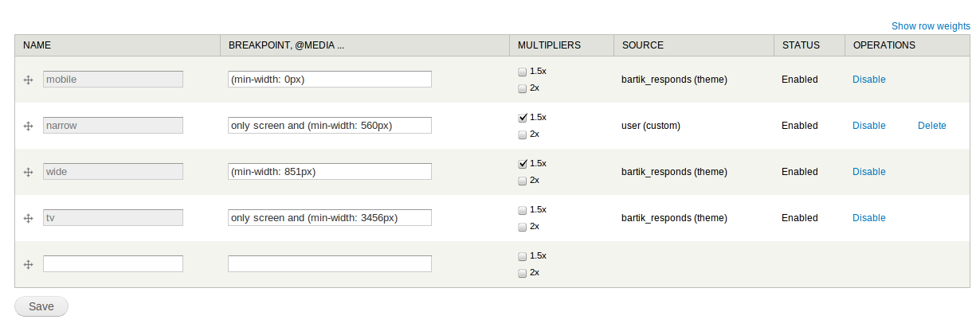Viewport: 980px width, 331px height.
Task: Click the drag handle for wide row
Action: click(x=28, y=172)
